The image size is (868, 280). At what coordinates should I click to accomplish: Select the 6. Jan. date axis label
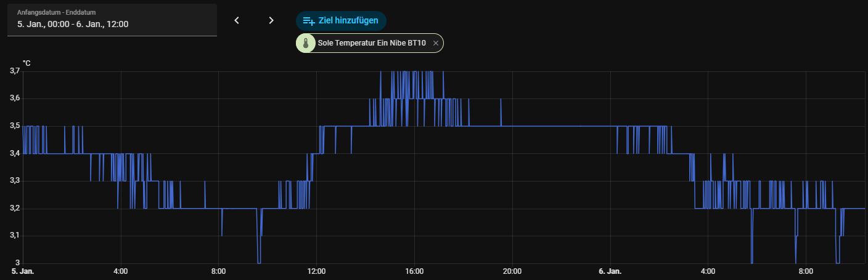coord(610,271)
